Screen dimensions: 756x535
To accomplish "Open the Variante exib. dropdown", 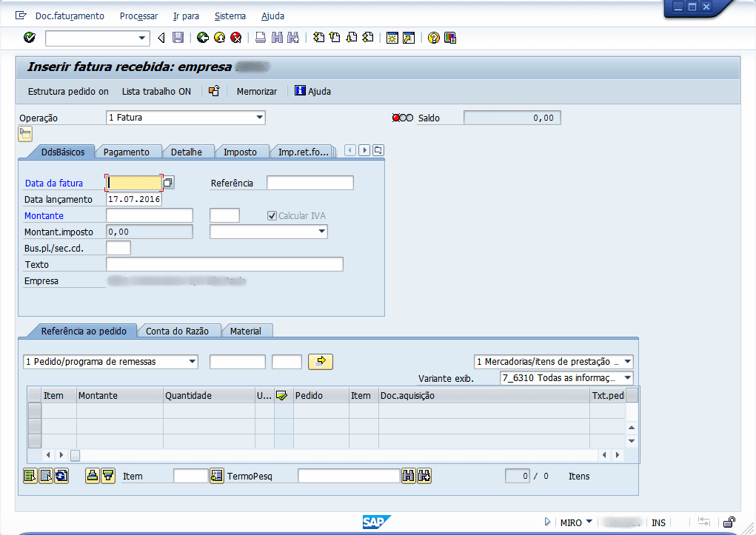I will click(x=627, y=378).
